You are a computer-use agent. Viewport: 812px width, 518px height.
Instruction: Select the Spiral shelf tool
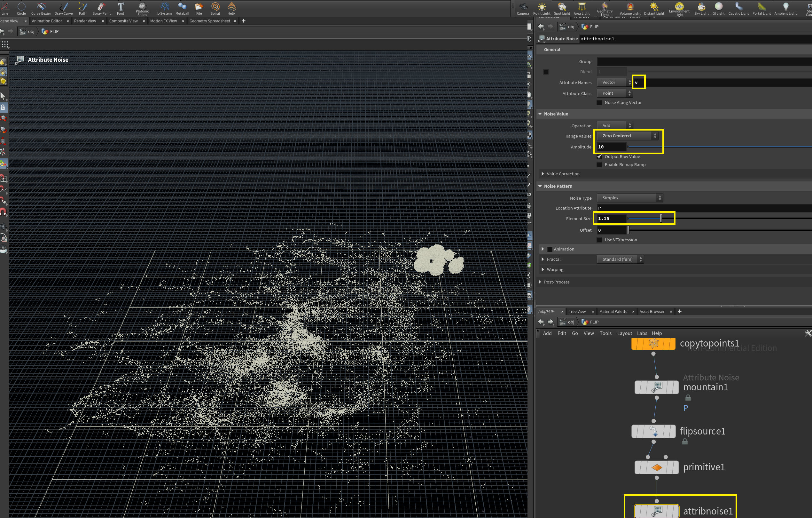tap(215, 8)
